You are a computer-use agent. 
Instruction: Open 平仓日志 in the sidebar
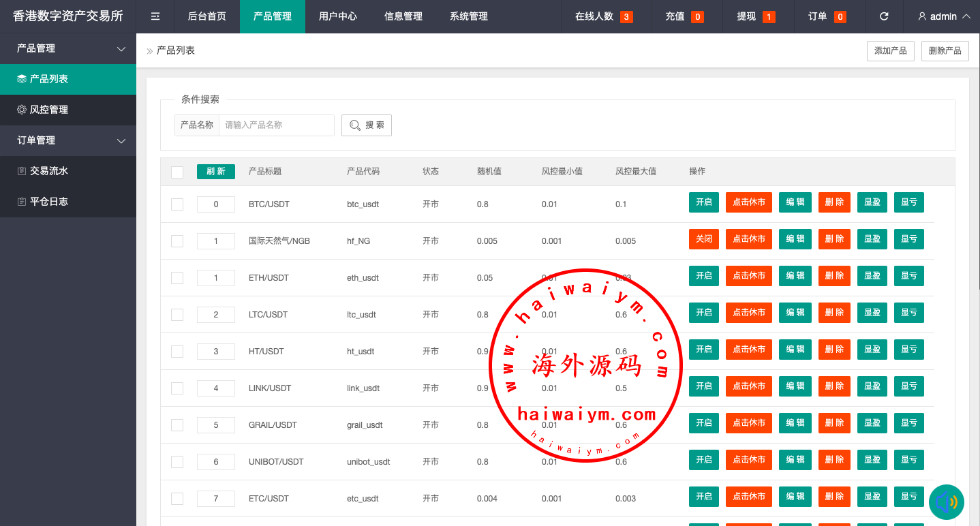[x=68, y=202]
